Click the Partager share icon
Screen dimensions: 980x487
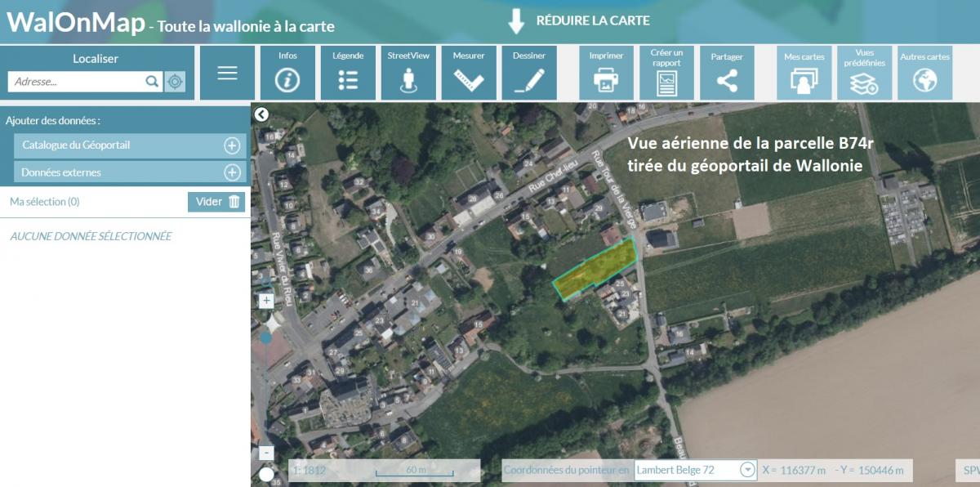pyautogui.click(x=727, y=73)
